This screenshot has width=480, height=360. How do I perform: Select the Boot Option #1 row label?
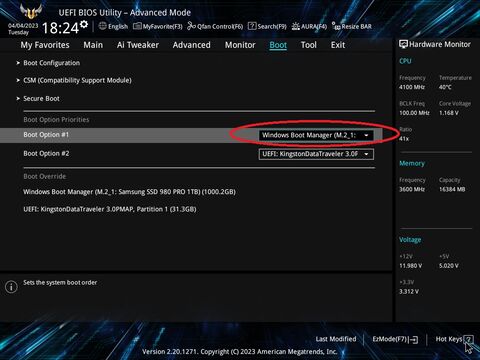tap(46, 135)
